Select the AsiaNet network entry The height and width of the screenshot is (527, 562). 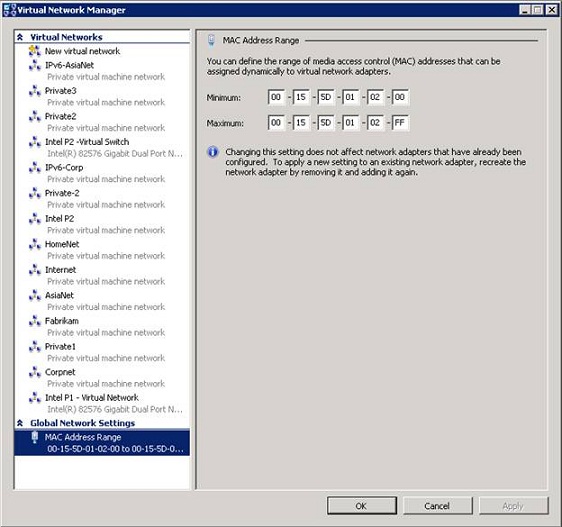[x=102, y=301]
